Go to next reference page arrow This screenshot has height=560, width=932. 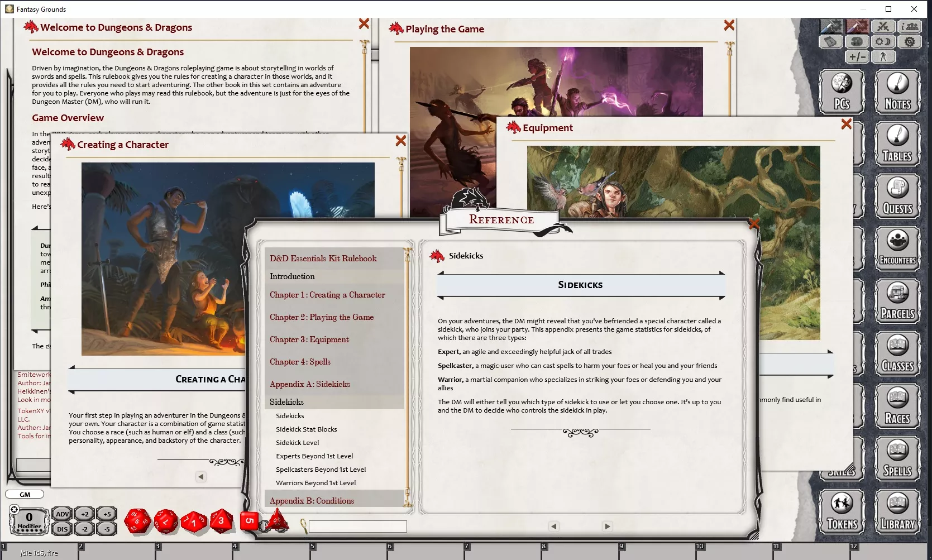pyautogui.click(x=608, y=526)
